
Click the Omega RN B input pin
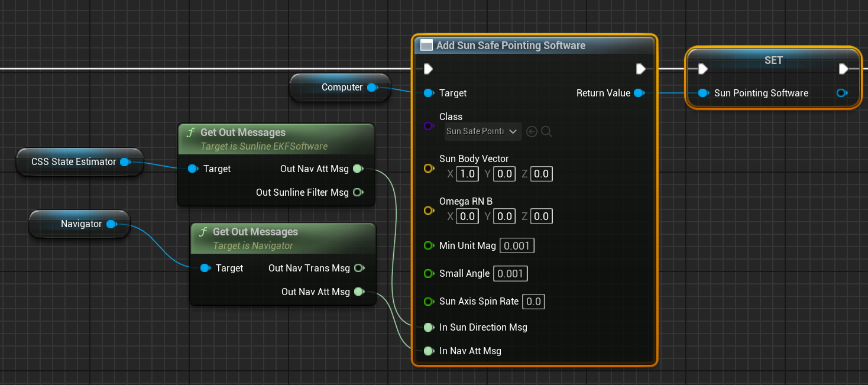(429, 211)
